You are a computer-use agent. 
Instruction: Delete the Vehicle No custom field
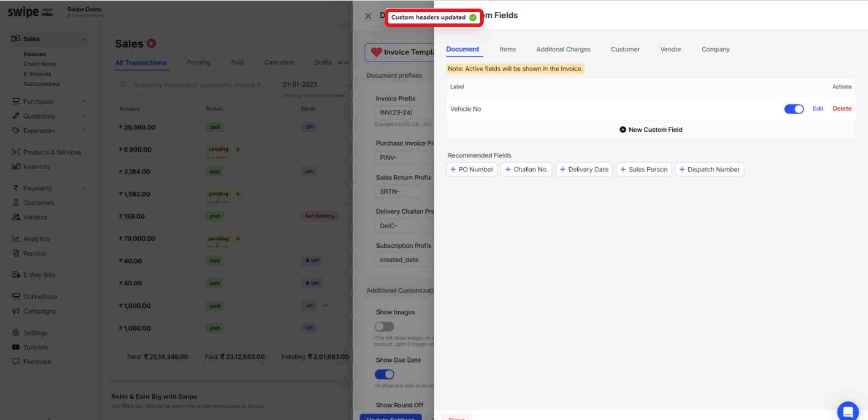[x=842, y=108]
